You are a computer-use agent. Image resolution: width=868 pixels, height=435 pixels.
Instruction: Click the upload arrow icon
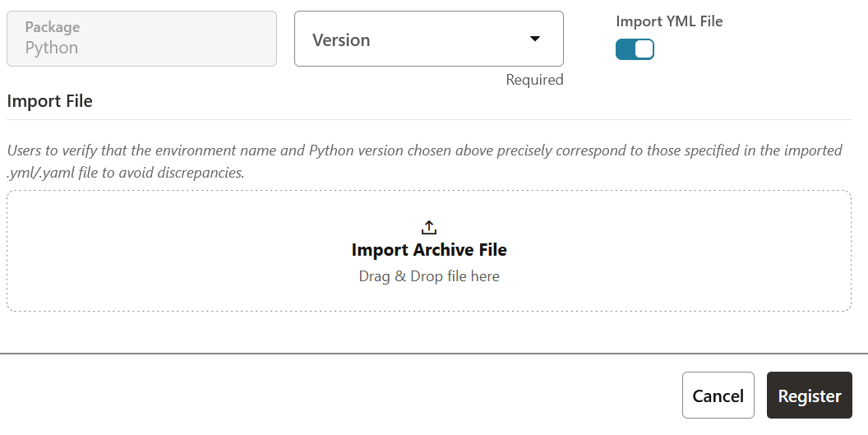tap(429, 227)
